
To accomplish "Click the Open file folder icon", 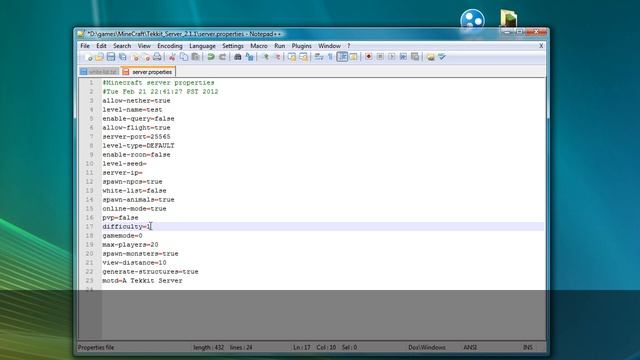I will click(99, 57).
